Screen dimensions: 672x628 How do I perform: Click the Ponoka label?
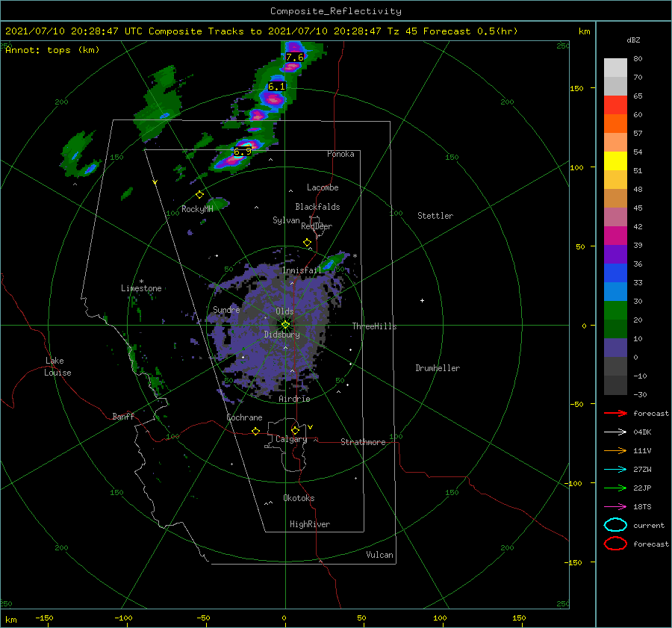click(340, 154)
